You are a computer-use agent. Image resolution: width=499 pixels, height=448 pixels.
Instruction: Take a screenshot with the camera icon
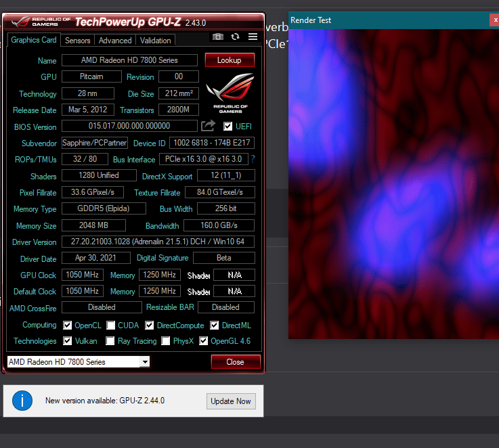click(217, 37)
